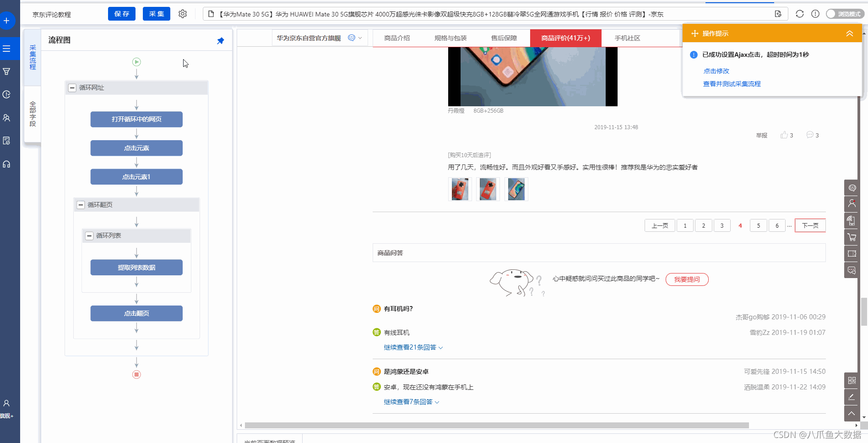868x443 pixels.
Task: Click the horizontal scrollbar below the web page
Action: [x=497, y=425]
